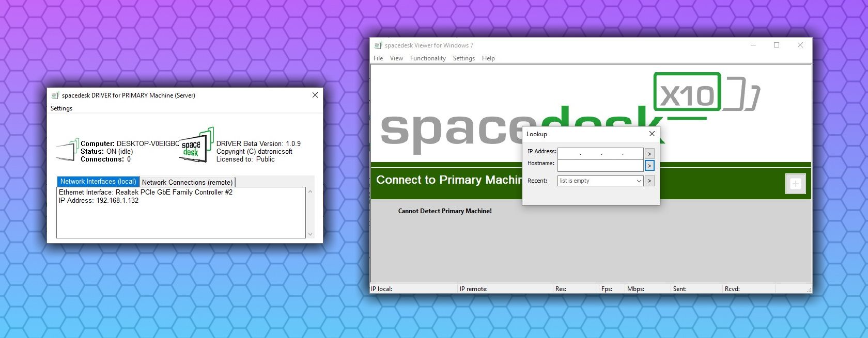Screen dimensions: 868x338
Task: Click scroll up arrow in Network Interfaces list
Action: 310,191
